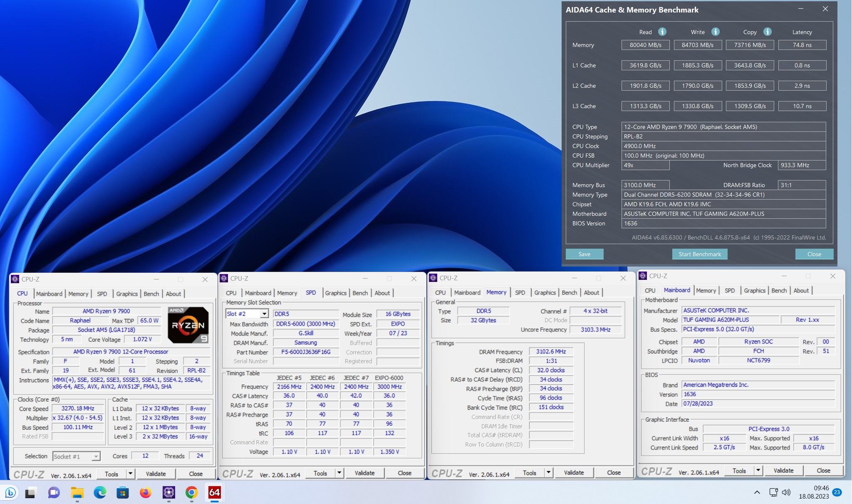Click the Ryzen 9 processor logo
Image resolution: width=852 pixels, height=504 pixels.
(x=188, y=325)
